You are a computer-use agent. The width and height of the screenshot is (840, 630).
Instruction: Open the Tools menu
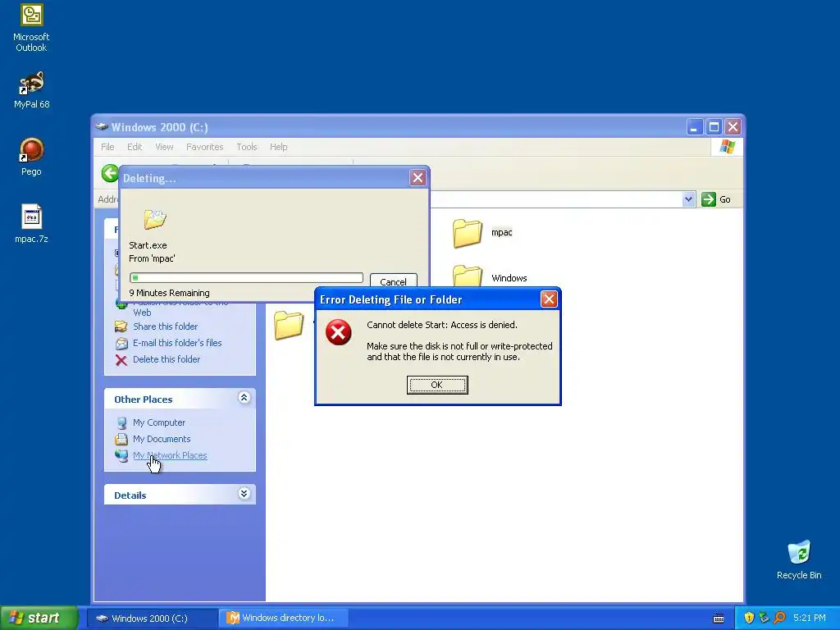click(x=246, y=147)
